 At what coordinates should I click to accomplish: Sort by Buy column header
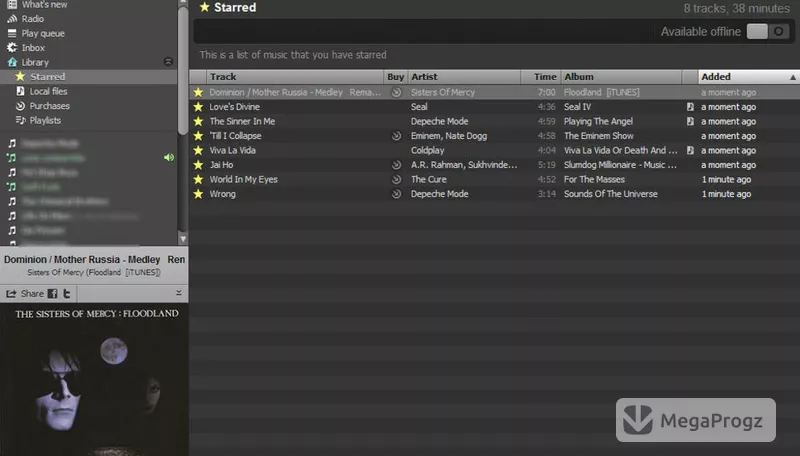click(395, 77)
